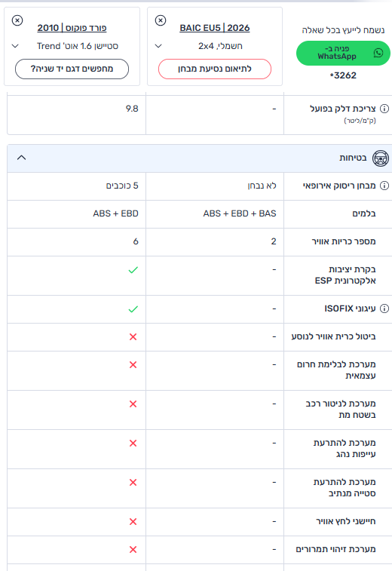Image resolution: width=392 pixels, height=571 pixels.
Task: Remove Ford Focus 2010 from comparison
Action: tap(17, 20)
